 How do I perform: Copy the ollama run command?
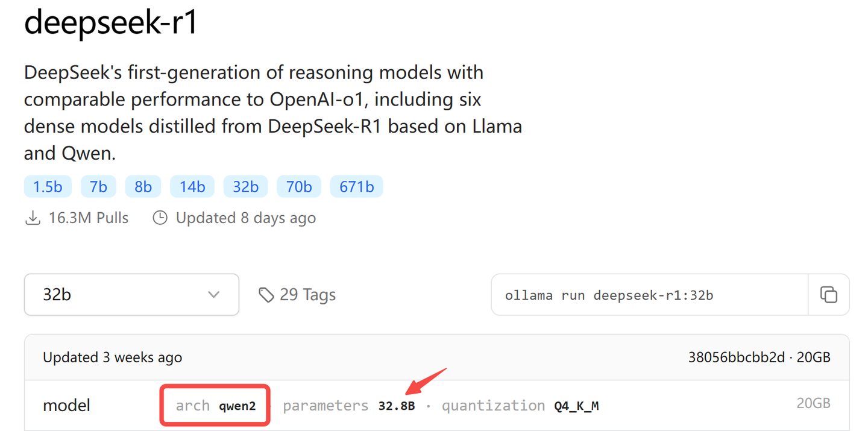(x=829, y=294)
